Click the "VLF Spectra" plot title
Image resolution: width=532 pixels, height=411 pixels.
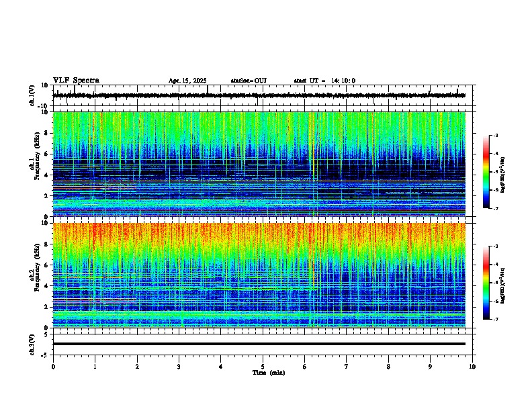pyautogui.click(x=76, y=81)
